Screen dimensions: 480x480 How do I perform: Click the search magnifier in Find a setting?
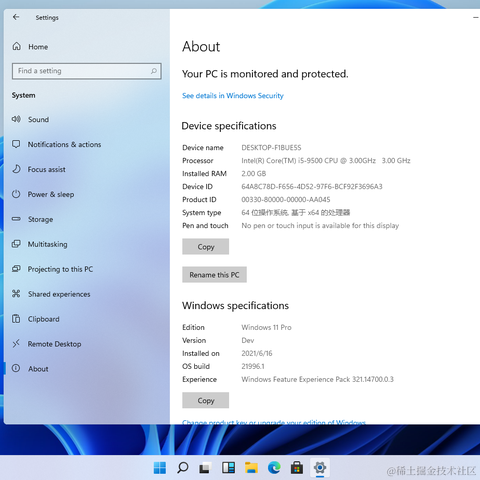click(154, 71)
